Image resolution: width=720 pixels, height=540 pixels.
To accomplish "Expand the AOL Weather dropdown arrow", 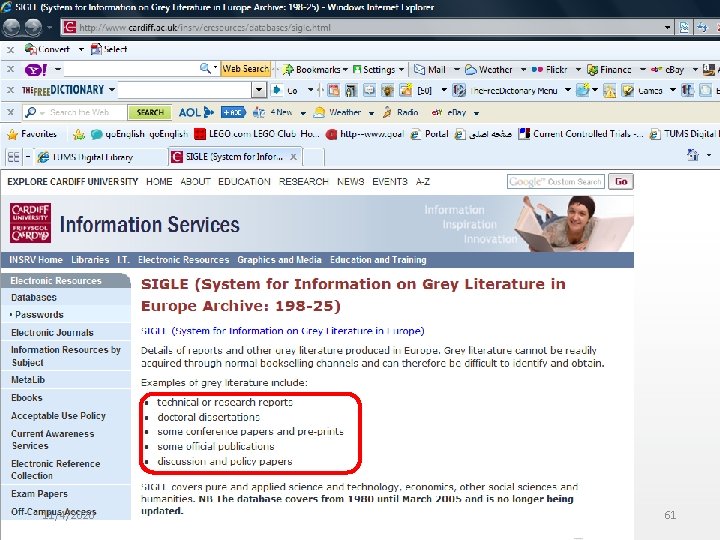I will click(371, 112).
